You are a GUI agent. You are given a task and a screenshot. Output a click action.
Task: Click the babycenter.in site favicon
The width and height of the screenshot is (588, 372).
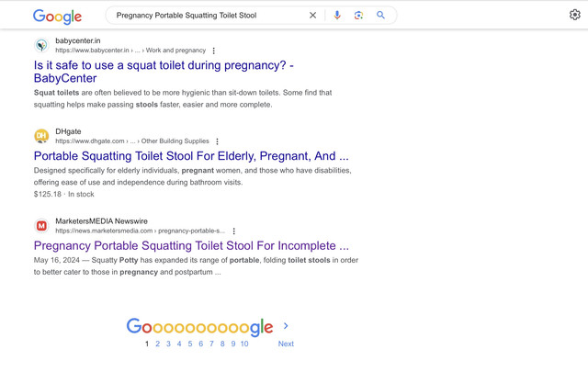pos(41,45)
